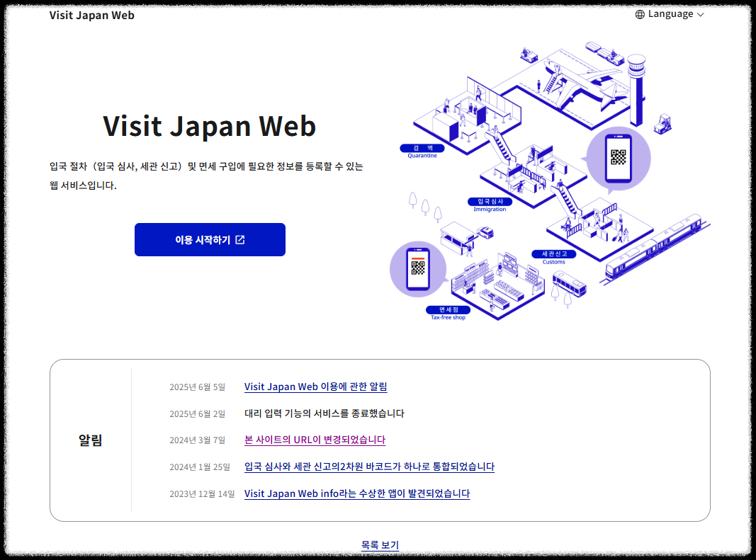Click the control tower in the illustration
The image size is (756, 560).
click(636, 90)
